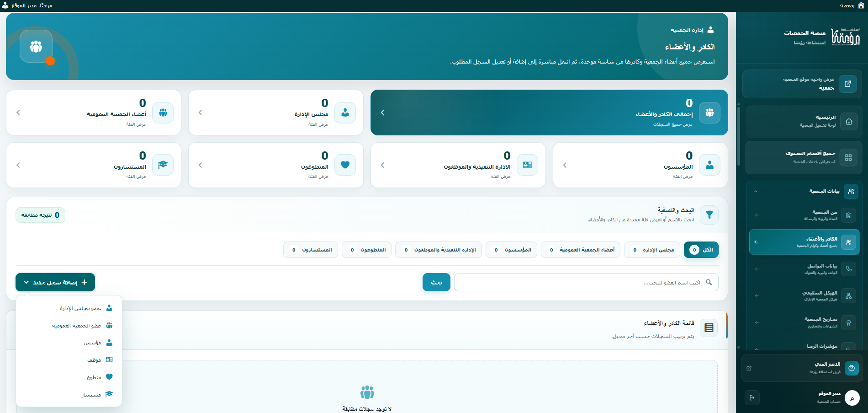Open الكادر والأعضاء sidebar link

(x=804, y=242)
